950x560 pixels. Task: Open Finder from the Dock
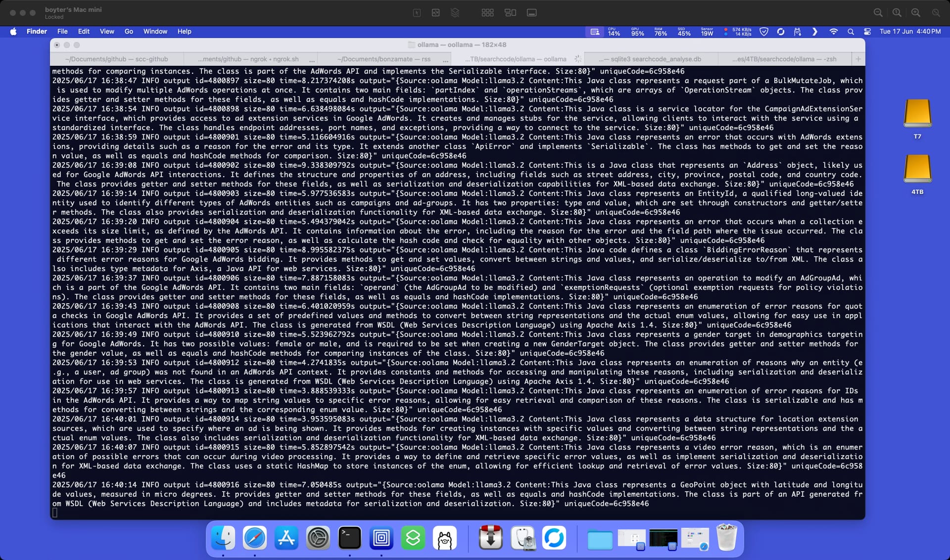[223, 538]
